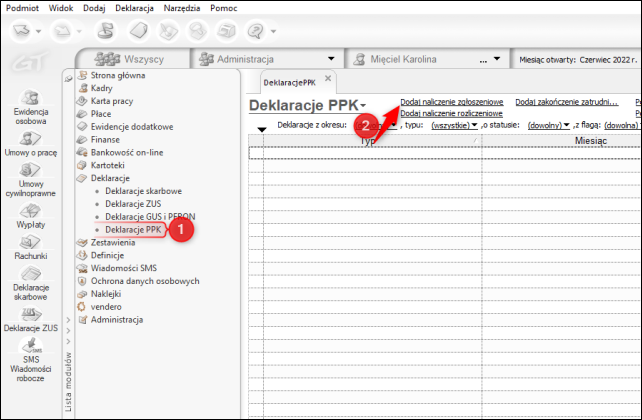The height and width of the screenshot is (420, 642).
Task: Expand the Administracja dropdown arrow
Action: 331,59
